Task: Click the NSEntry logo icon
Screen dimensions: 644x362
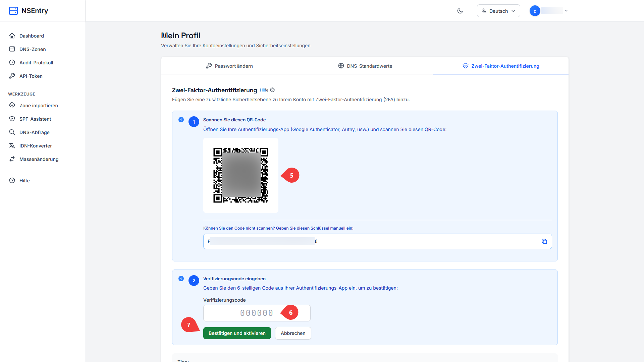Action: (x=13, y=11)
